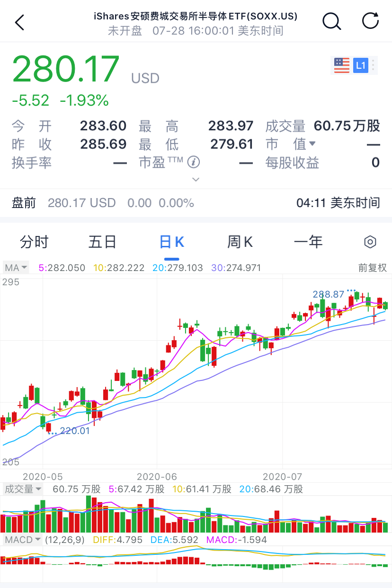
Task: Tap the ETF title SOXX.US
Action: pyautogui.click(x=196, y=17)
